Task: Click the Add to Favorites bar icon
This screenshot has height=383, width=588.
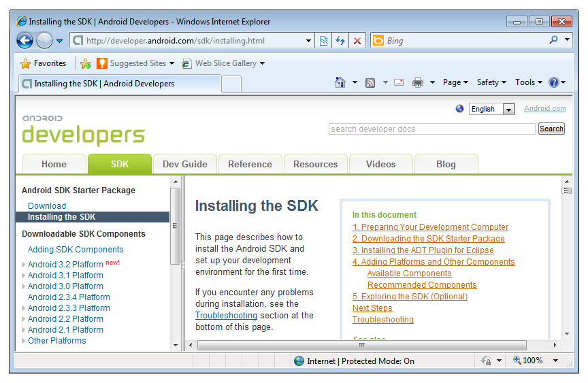Action: tap(86, 63)
